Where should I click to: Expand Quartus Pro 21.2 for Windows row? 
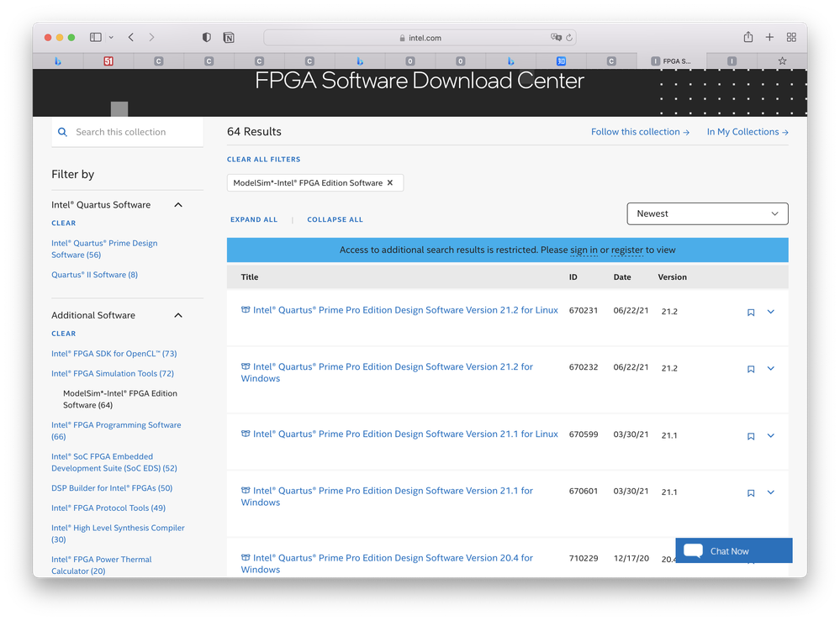pos(770,368)
